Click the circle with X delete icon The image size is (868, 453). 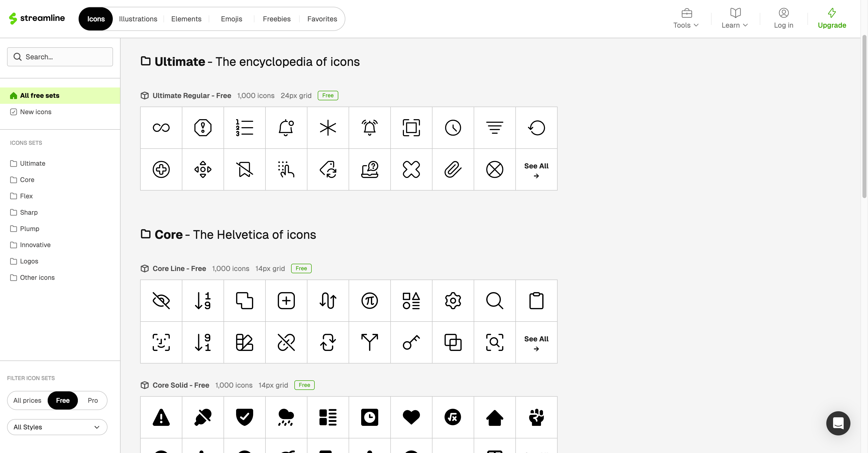(x=495, y=169)
